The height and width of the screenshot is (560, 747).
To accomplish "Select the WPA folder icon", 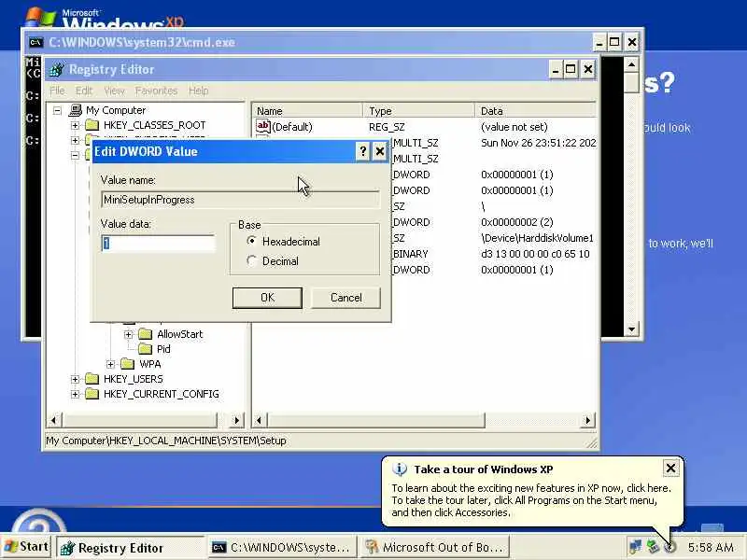I will point(128,364).
